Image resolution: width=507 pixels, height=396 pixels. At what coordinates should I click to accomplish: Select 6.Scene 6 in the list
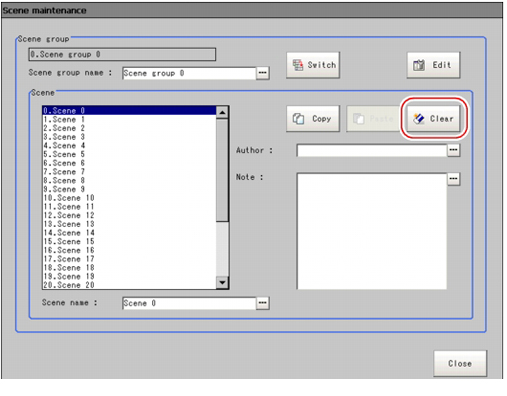[129, 163]
